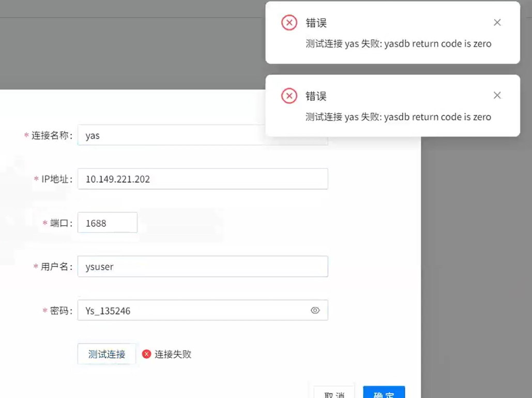Click the 端口 label
Viewport: 532px width, 398px height.
pos(62,223)
